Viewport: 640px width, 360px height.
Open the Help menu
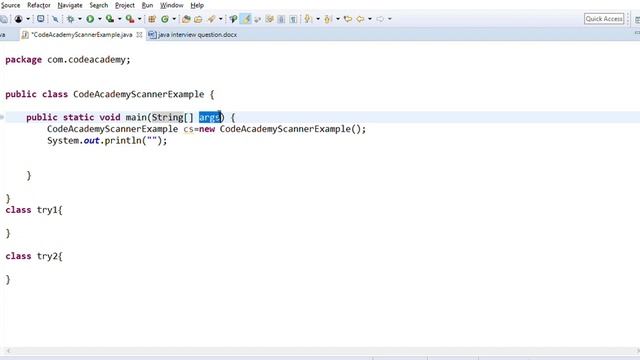(x=197, y=5)
